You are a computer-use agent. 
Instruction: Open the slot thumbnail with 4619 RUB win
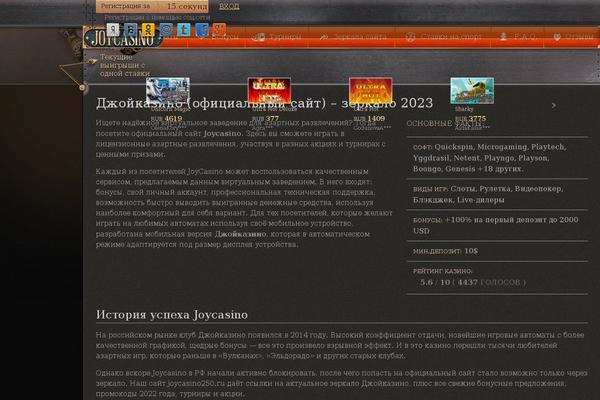coord(168,91)
